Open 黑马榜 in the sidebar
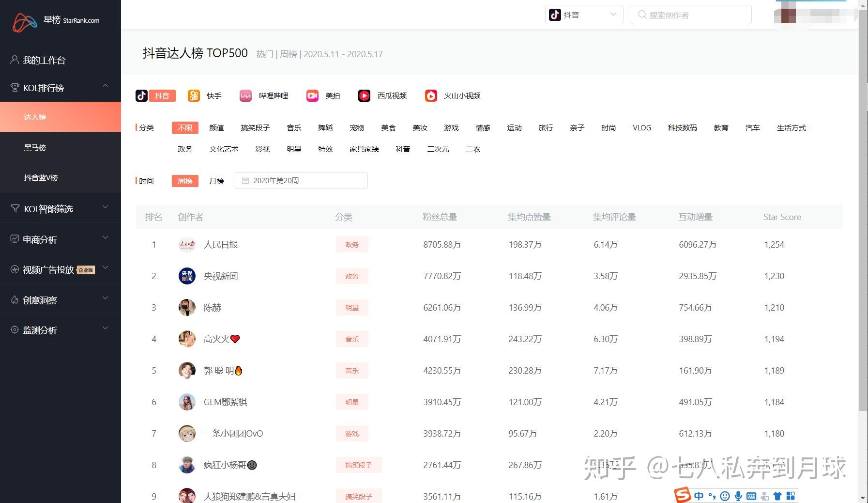 point(35,148)
